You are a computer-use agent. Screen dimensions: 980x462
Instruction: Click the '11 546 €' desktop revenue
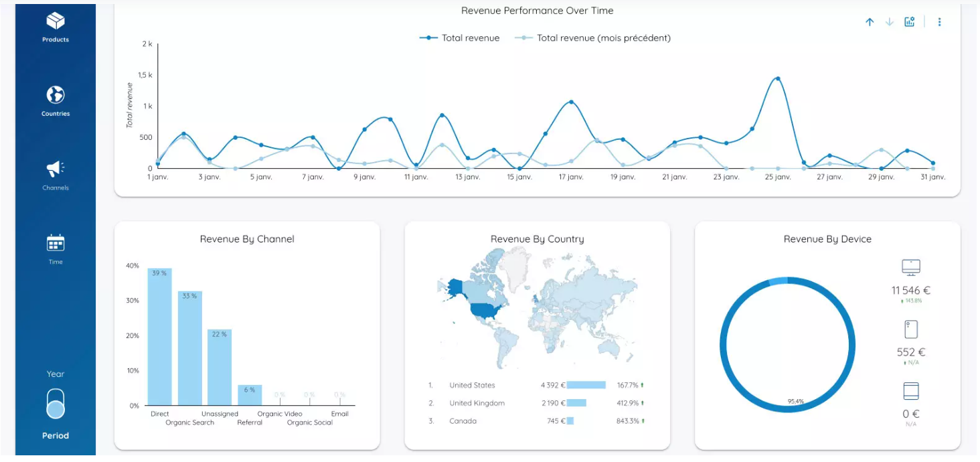pyautogui.click(x=911, y=291)
